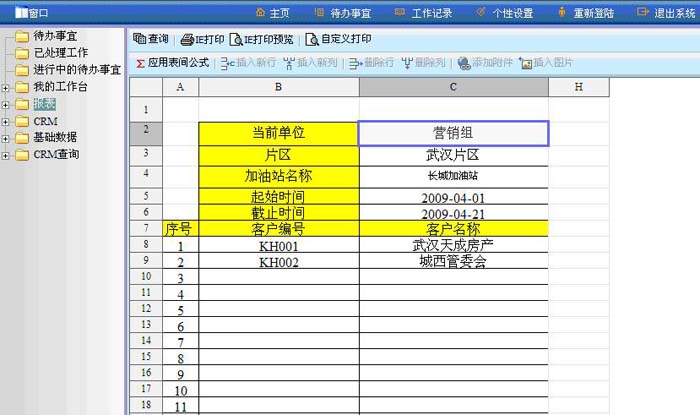Select cell containing 营销组
The width and height of the screenshot is (700, 415).
[453, 133]
